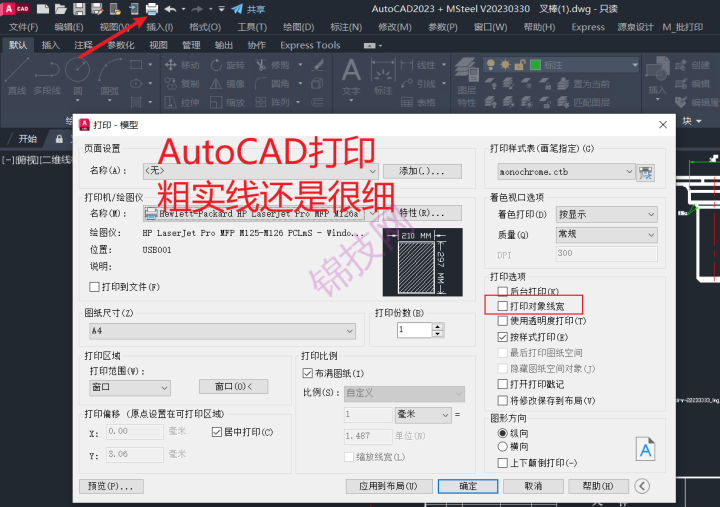Select the 移动 move tool
The image size is (720, 507).
182,65
